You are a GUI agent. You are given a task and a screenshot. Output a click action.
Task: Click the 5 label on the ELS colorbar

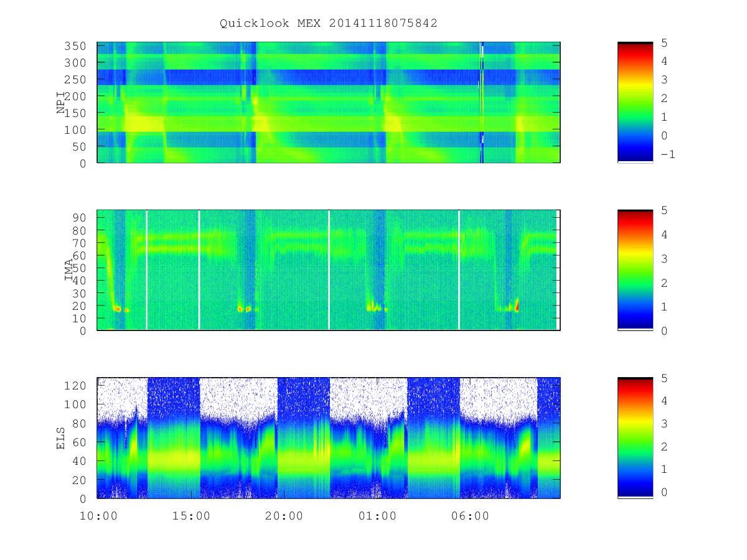coord(664,378)
